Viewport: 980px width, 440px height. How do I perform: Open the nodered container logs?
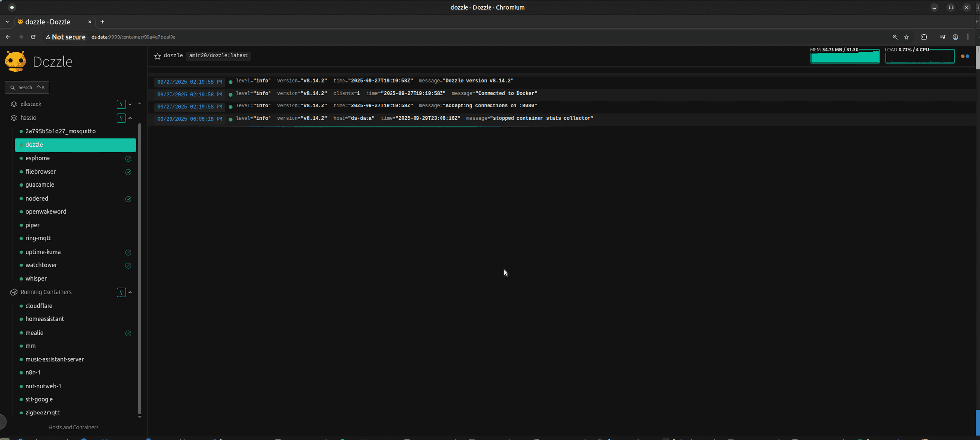37,199
